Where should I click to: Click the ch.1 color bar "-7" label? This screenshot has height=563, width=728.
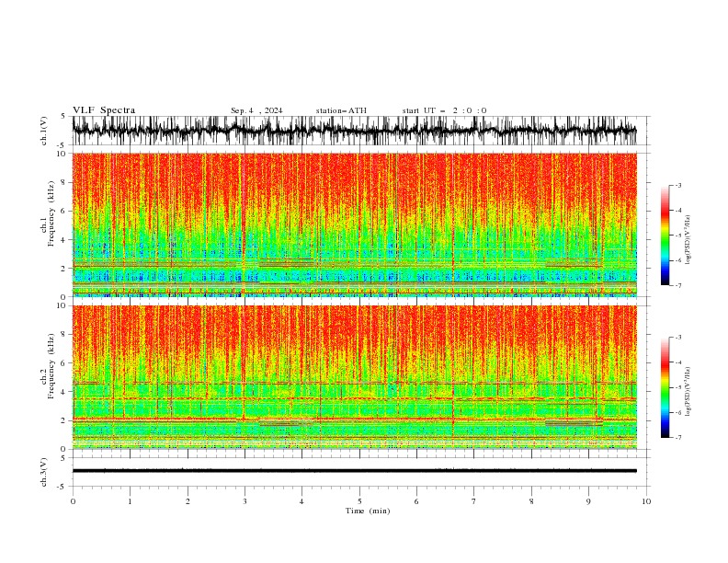[x=678, y=285]
